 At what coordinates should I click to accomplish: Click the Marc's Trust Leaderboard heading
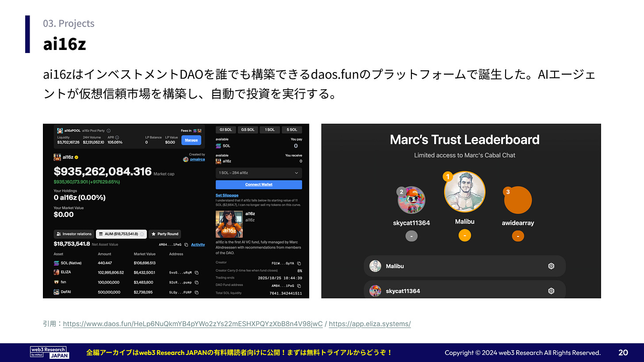[464, 140]
